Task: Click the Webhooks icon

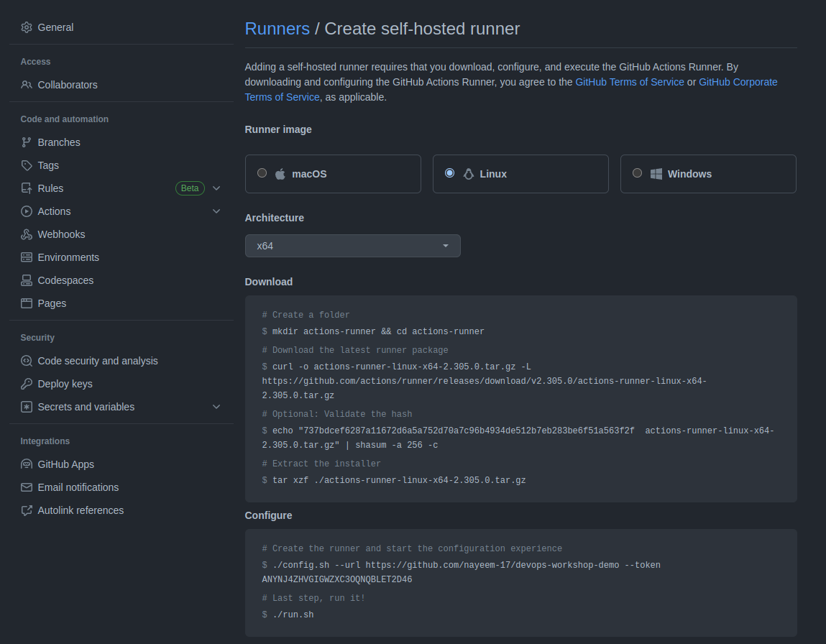Action: point(27,234)
